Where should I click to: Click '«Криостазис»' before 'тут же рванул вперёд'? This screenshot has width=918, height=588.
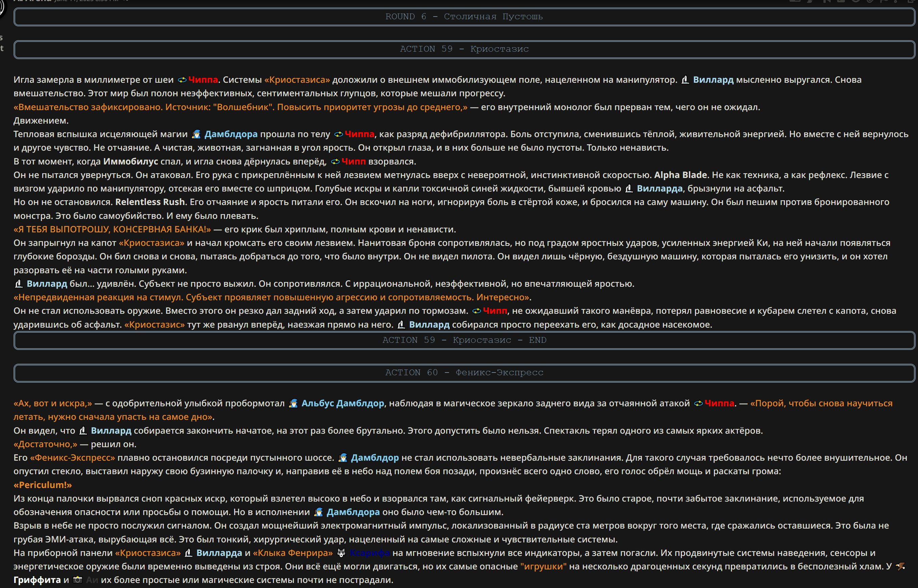tap(155, 325)
